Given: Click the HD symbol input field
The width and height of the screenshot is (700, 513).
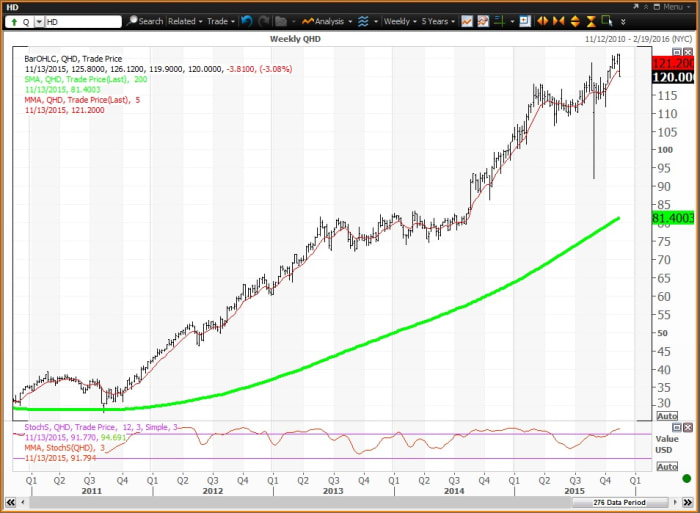Looking at the screenshot, I should [x=82, y=20].
